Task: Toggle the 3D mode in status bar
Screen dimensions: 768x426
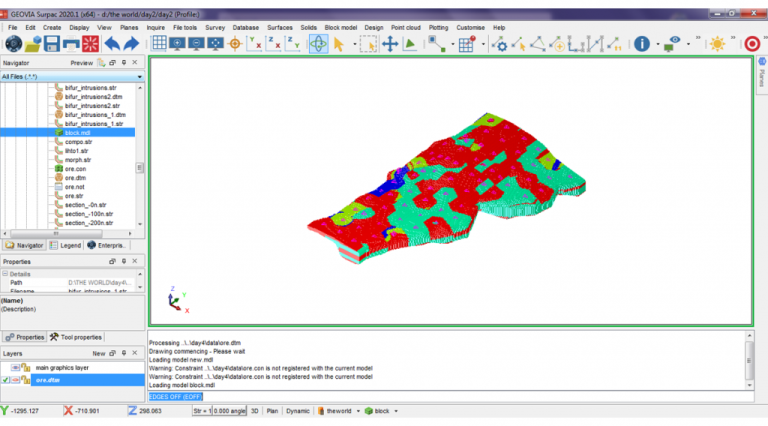Action: 254,411
